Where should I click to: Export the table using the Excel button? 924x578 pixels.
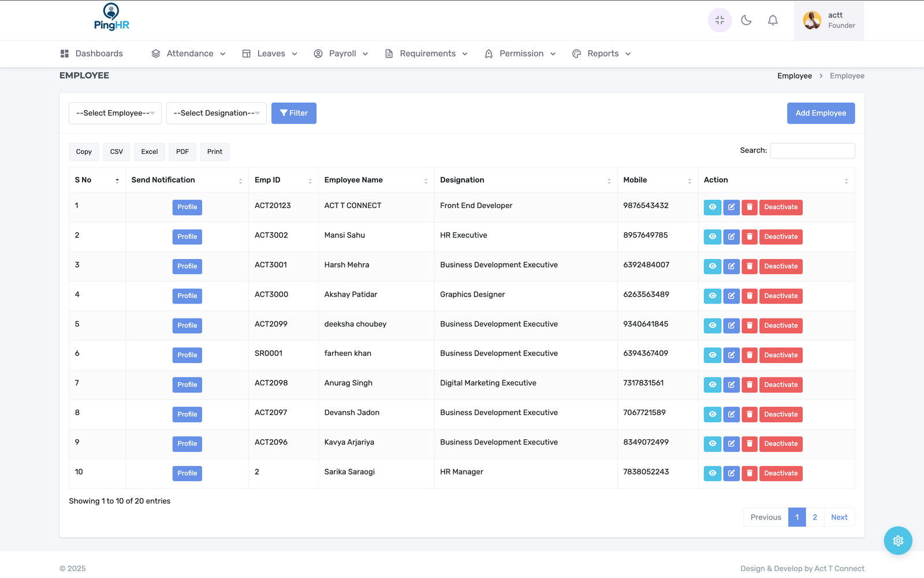(149, 152)
